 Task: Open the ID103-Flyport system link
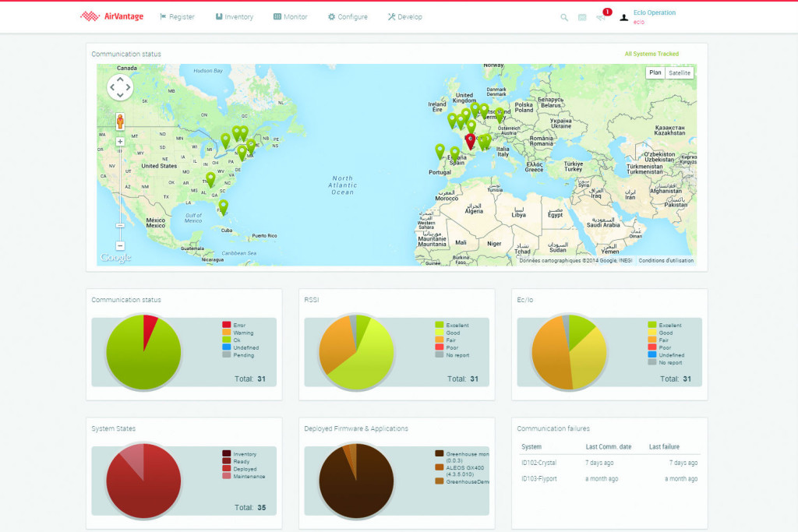coord(539,478)
